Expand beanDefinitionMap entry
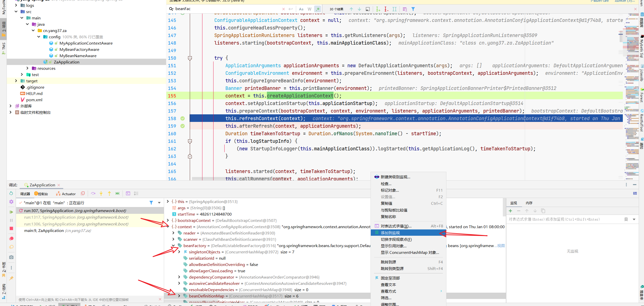 click(x=179, y=296)
